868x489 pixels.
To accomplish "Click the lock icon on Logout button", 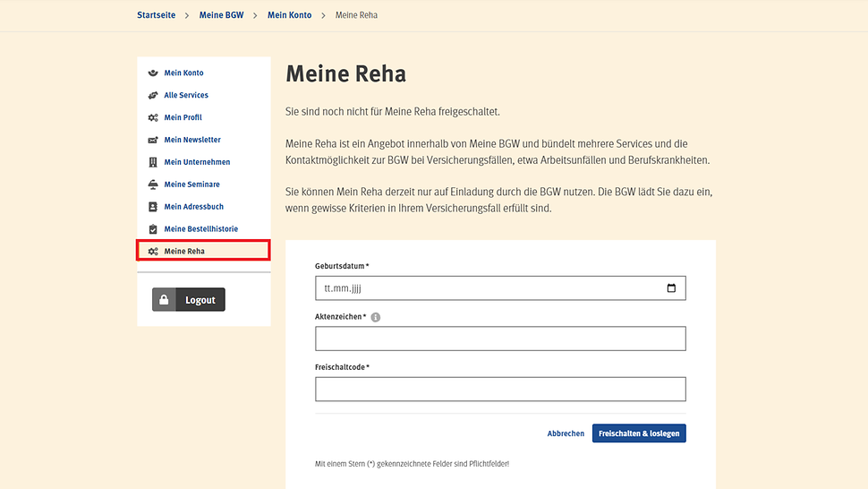I will click(x=164, y=300).
